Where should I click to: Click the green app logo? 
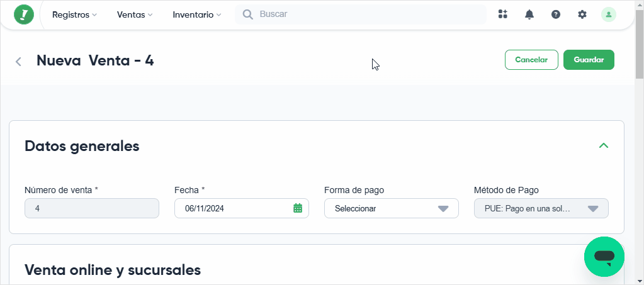coord(24,14)
